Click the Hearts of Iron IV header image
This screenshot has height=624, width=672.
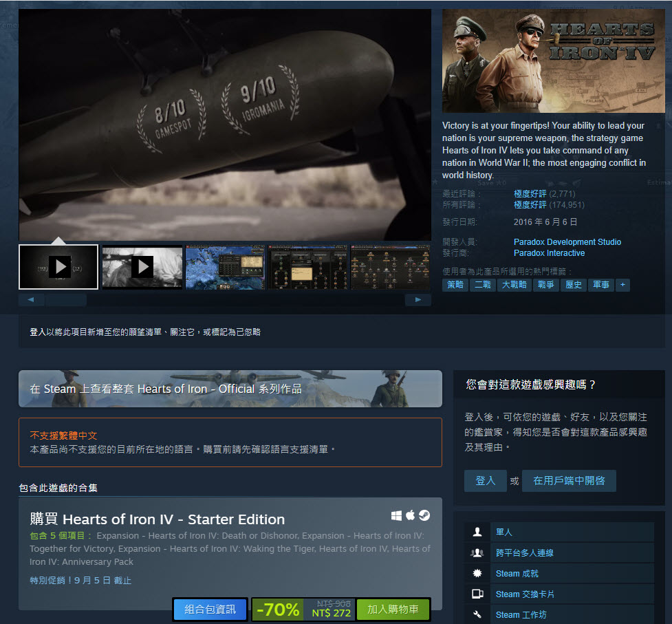coord(553,61)
